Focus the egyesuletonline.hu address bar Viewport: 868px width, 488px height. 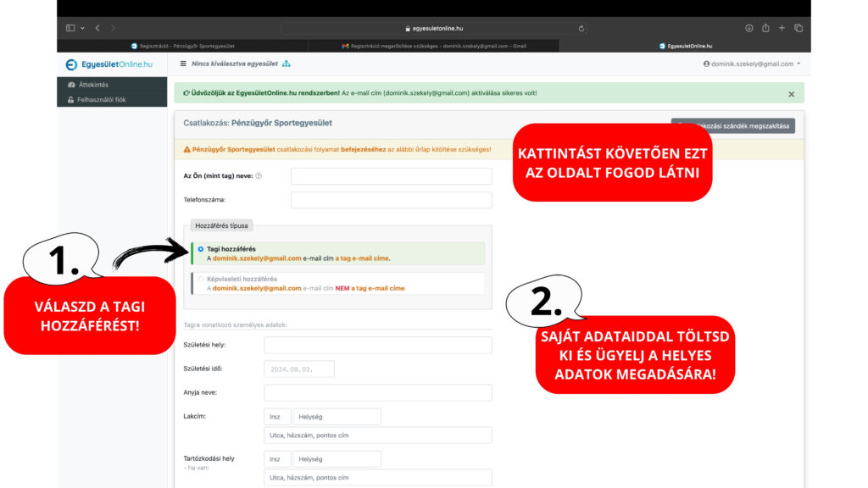click(434, 28)
